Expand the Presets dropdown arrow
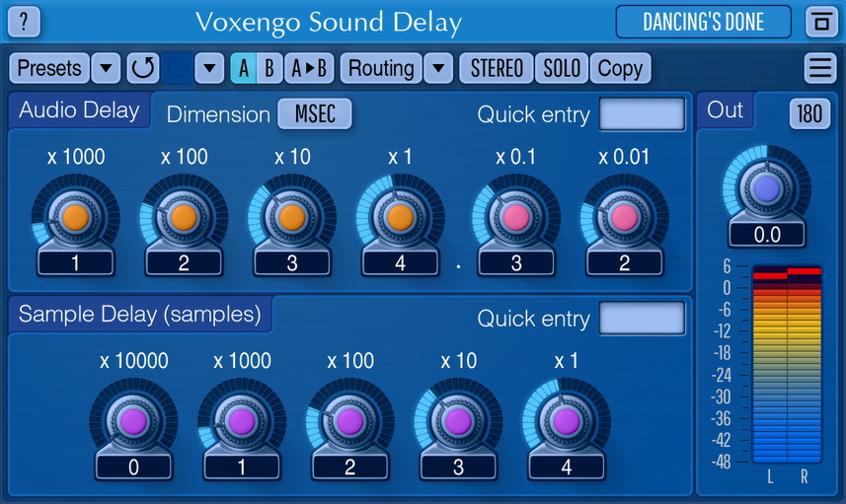Viewport: 846px width, 504px height. coord(106,68)
